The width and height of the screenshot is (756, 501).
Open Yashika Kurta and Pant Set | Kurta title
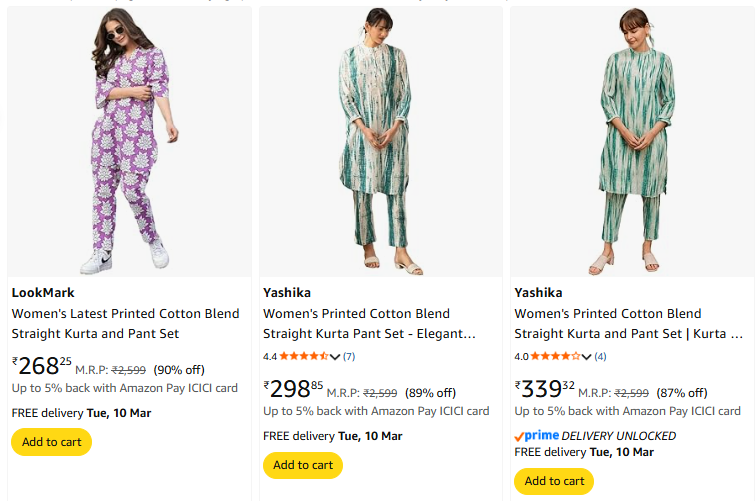628,323
